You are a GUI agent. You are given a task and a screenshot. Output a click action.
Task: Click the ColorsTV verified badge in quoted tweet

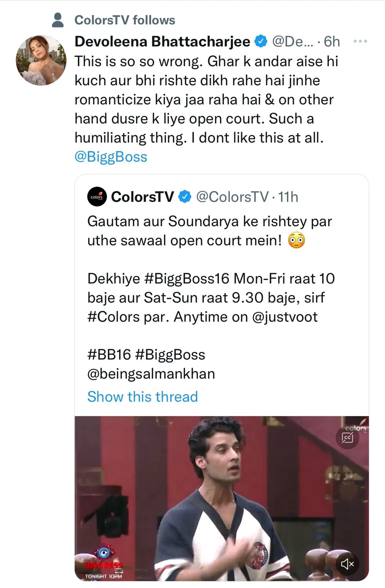point(185,197)
